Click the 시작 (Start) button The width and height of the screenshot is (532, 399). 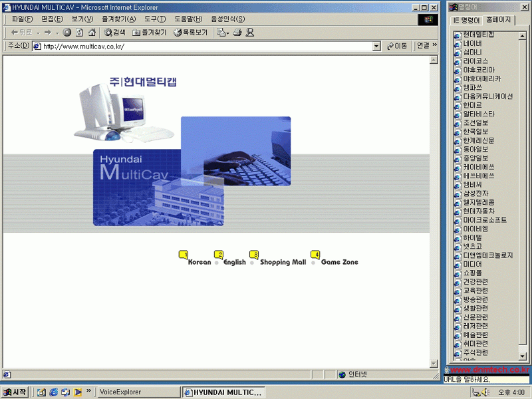(15, 392)
